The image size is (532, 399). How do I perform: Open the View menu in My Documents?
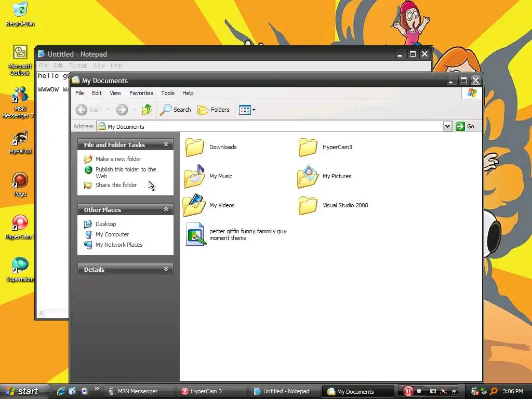[115, 93]
